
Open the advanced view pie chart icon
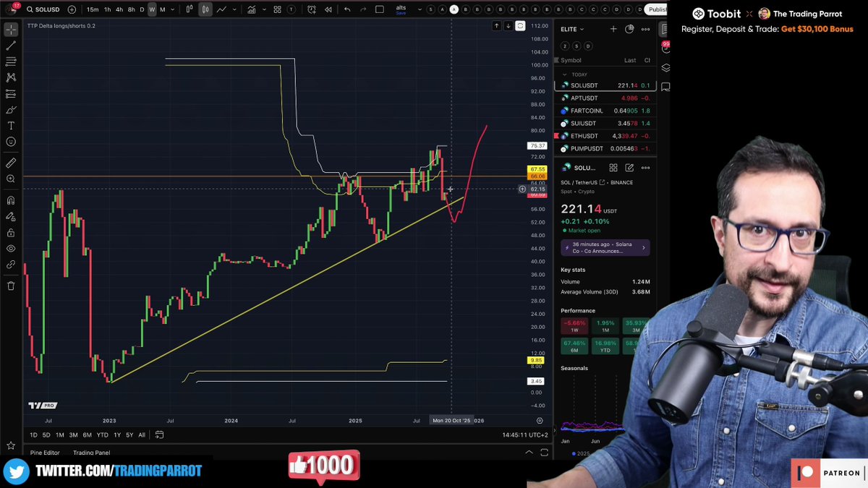point(629,29)
